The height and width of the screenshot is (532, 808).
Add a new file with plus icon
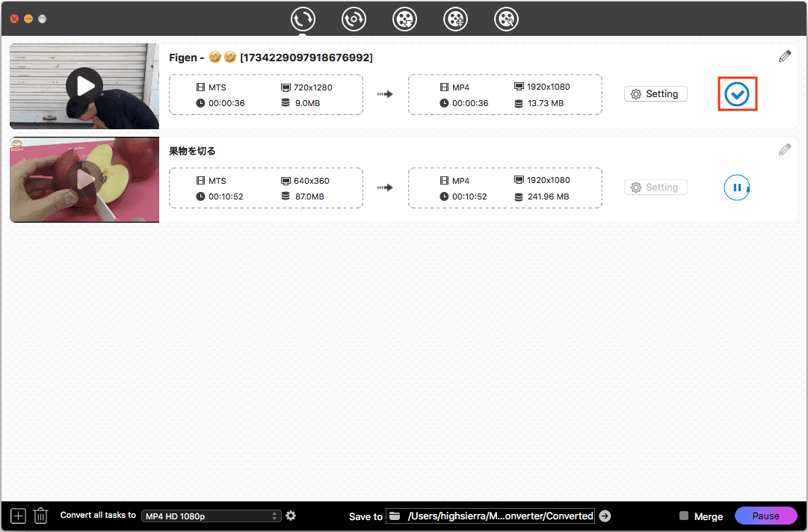tap(18, 516)
